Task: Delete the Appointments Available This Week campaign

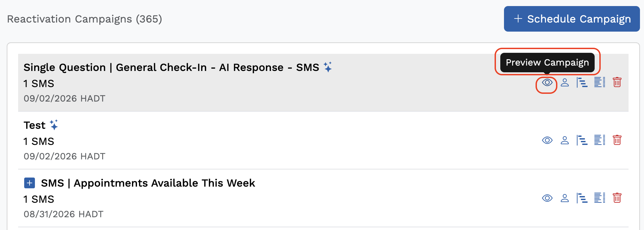Action: point(617,198)
